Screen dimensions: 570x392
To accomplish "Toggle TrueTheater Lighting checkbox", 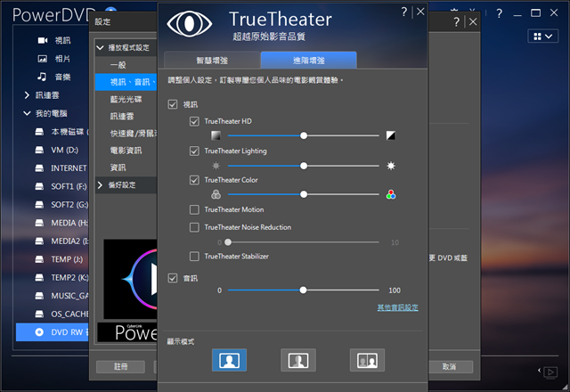I will pyautogui.click(x=194, y=151).
